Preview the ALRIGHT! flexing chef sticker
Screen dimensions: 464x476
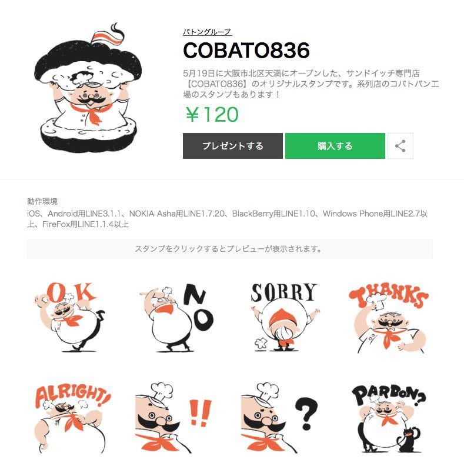pos(72,420)
